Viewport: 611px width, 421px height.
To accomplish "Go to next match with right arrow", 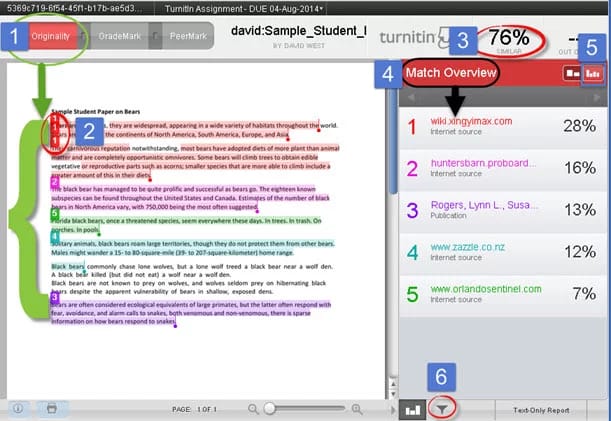I will (597, 97).
